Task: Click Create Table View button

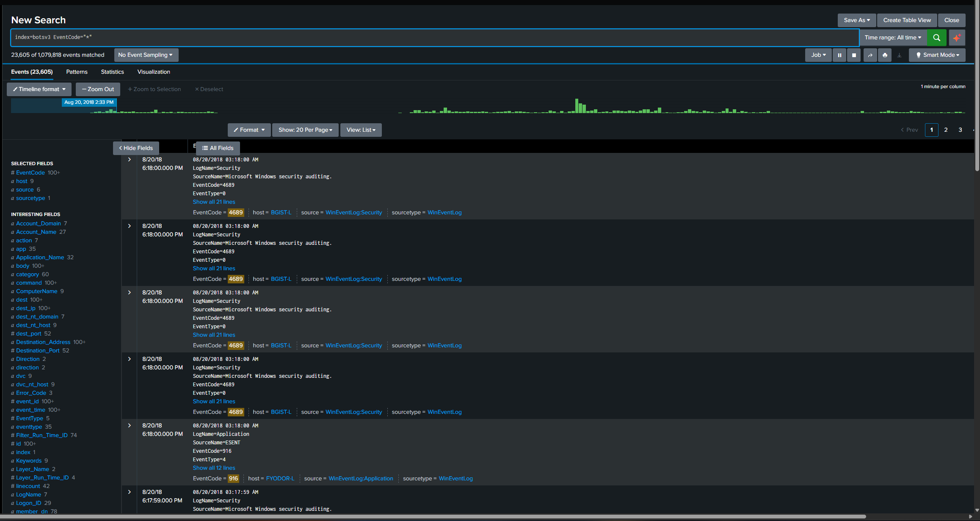Action: pos(907,20)
